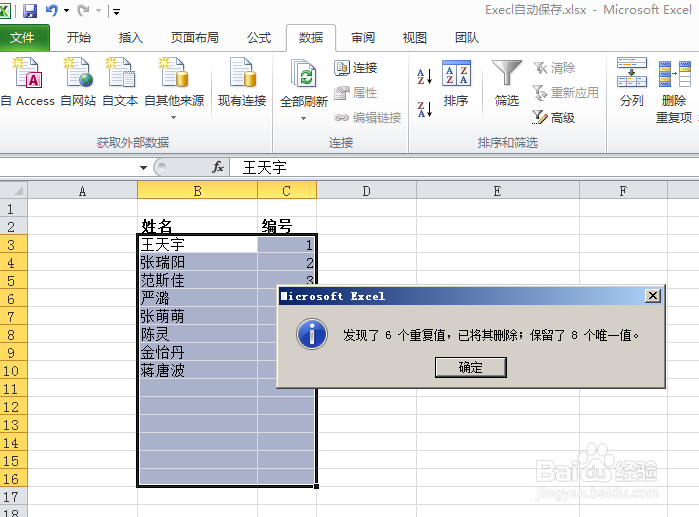This screenshot has width=699, height=517.
Task: Sort ascending A to Z
Action: (424, 76)
